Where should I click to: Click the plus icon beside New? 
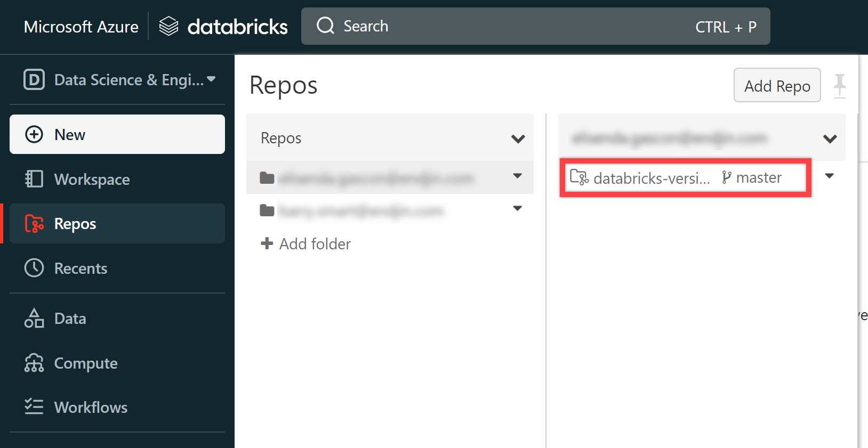tap(34, 134)
